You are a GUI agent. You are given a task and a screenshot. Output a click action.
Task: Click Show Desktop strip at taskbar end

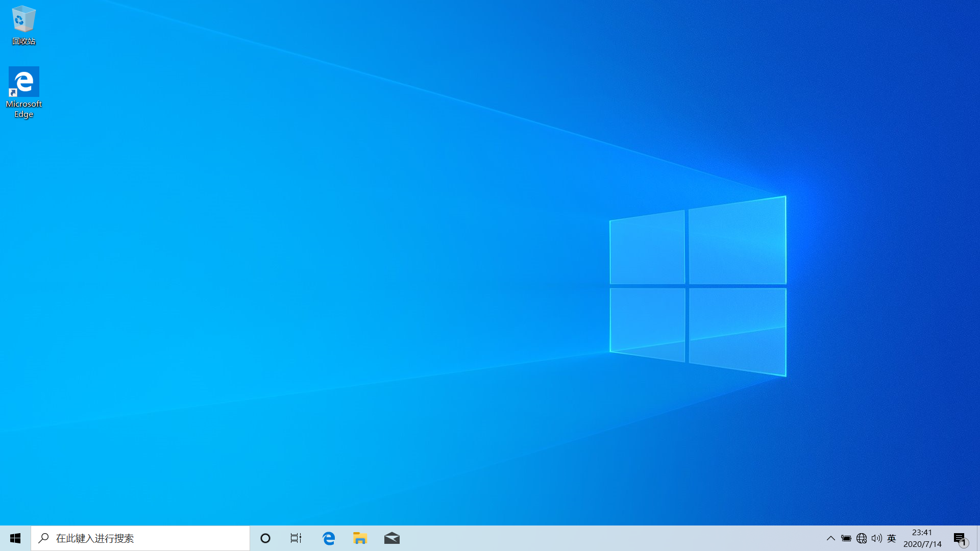click(x=978, y=538)
